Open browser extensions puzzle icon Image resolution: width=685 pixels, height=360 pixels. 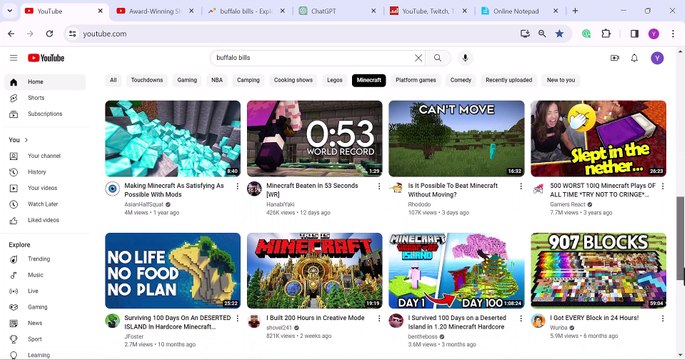click(606, 34)
